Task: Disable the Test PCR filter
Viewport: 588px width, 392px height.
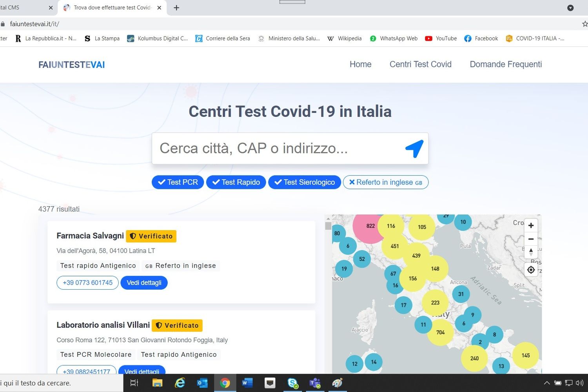Action: click(x=177, y=182)
